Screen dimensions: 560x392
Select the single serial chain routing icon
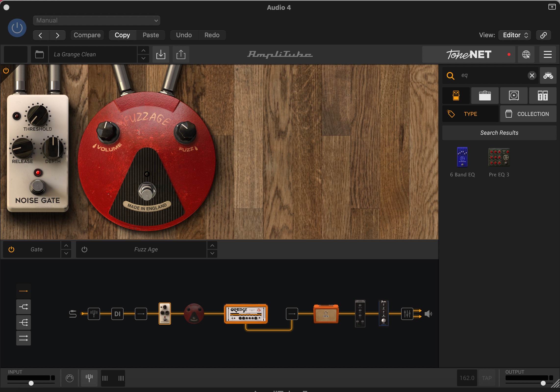click(x=24, y=291)
